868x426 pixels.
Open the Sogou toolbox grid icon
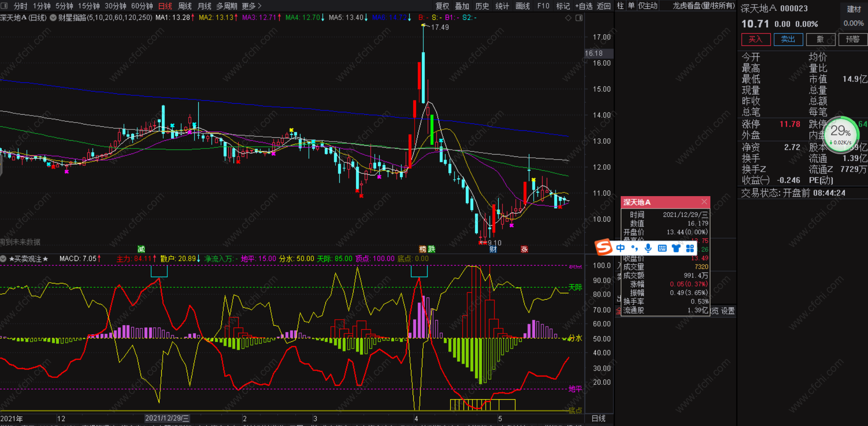pos(690,248)
